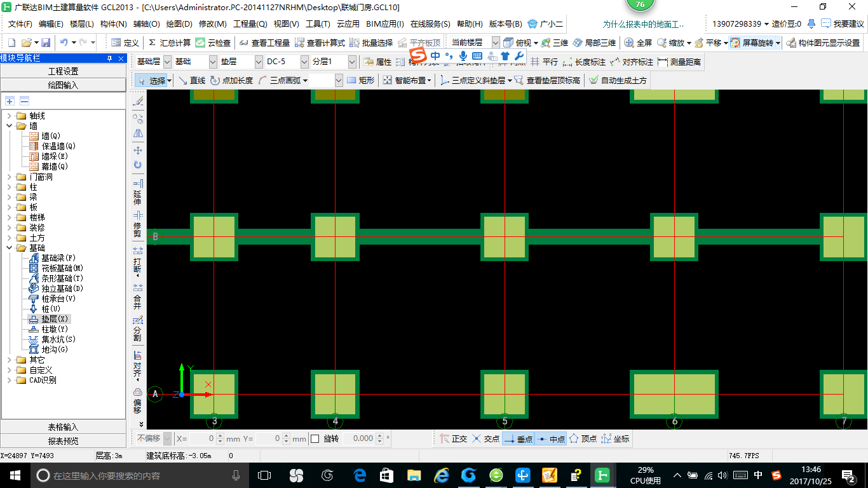
Task: Collapse the 墙 tree node
Action: [9, 126]
